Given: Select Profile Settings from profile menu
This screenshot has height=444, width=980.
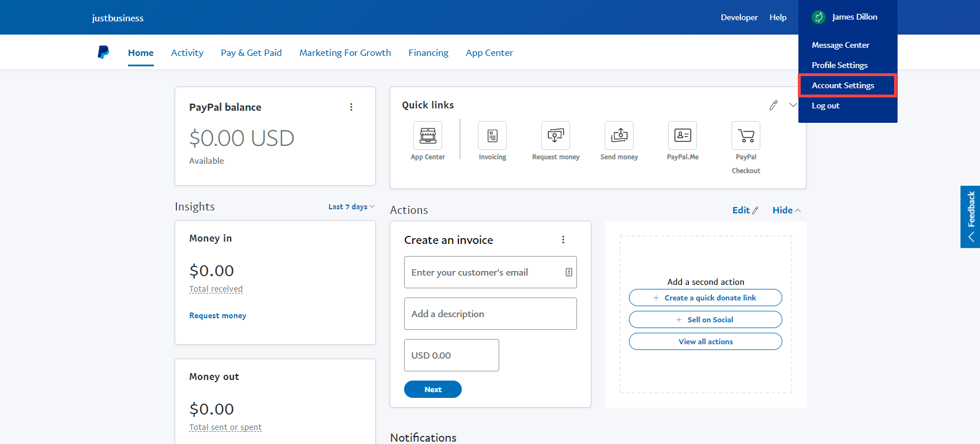Looking at the screenshot, I should pyautogui.click(x=839, y=65).
